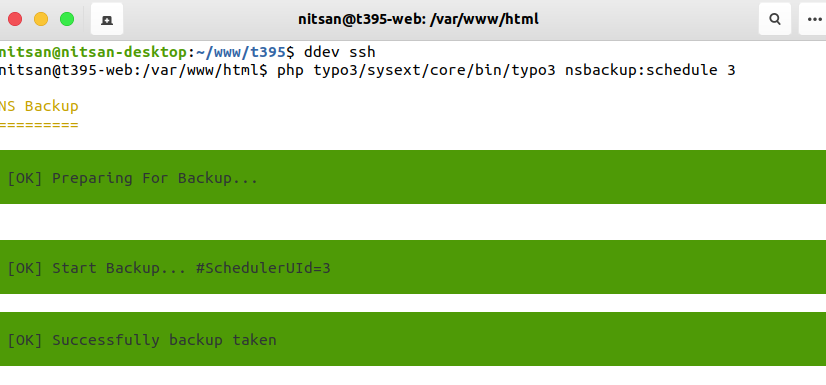Click the word php in command
The height and width of the screenshot is (385, 826).
coord(291,70)
